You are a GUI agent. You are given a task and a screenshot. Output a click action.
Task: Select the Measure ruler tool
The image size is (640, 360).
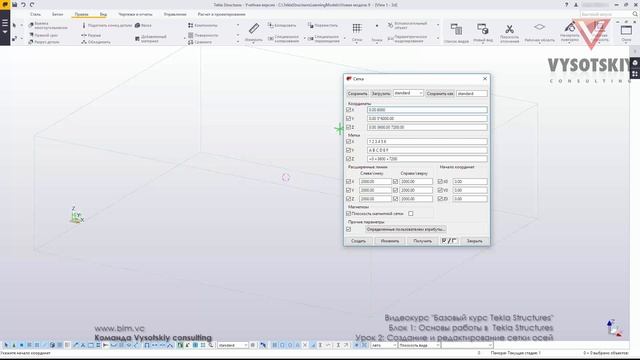coord(253,32)
